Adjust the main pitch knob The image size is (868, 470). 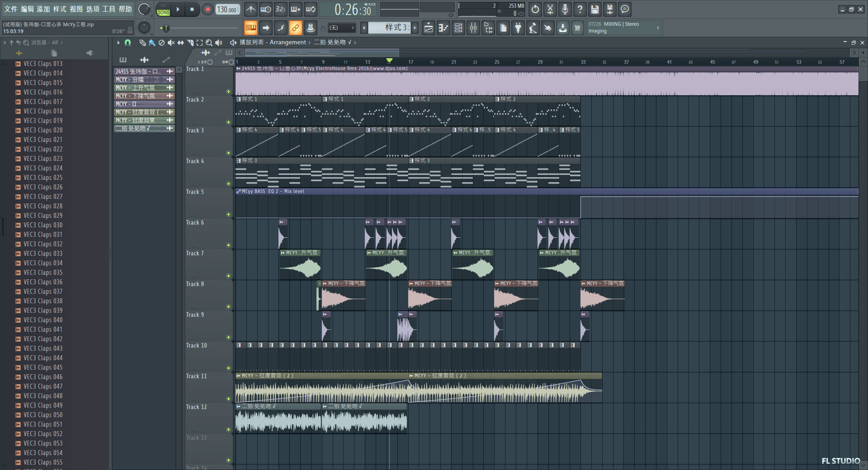(x=144, y=28)
